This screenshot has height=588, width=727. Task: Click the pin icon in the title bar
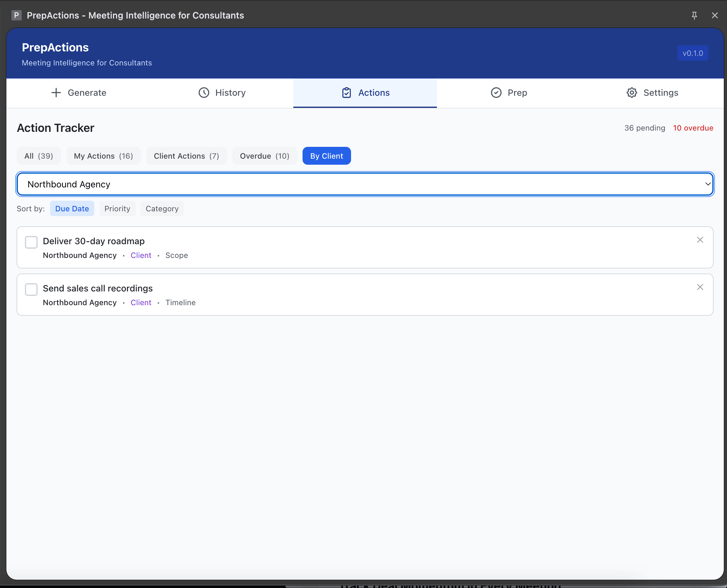[x=694, y=15]
